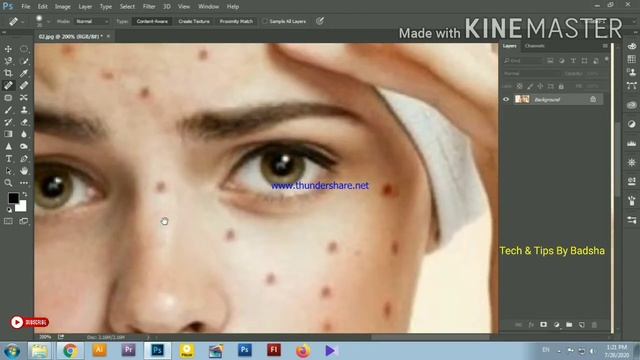The width and height of the screenshot is (640, 360).
Task: Open the Edit menu
Action: click(42, 7)
